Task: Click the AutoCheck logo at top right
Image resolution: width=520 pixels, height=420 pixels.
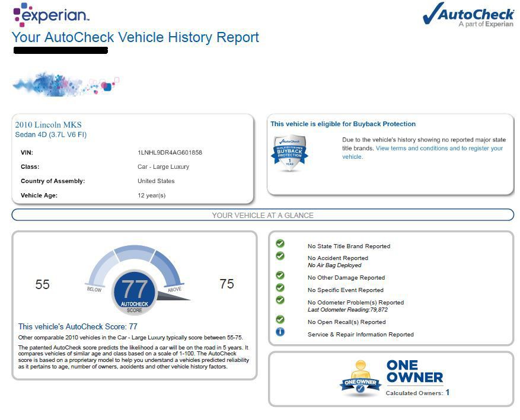Action: 468,15
